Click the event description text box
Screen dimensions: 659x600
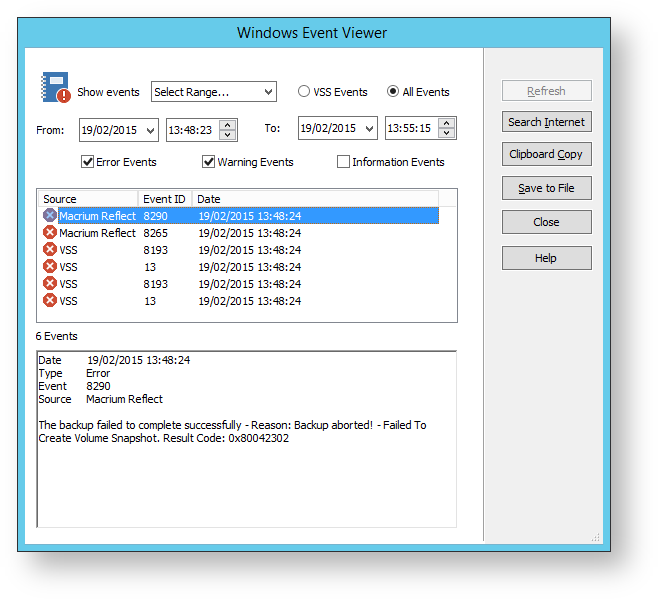click(247, 439)
